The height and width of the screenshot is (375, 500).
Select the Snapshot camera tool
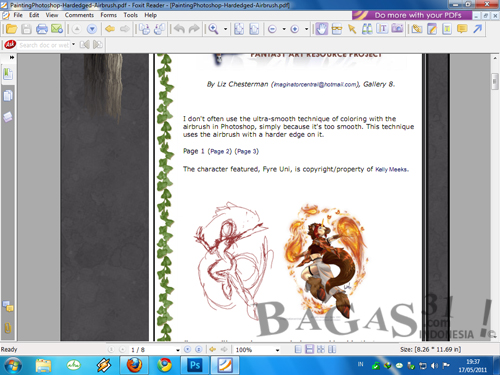(397, 29)
